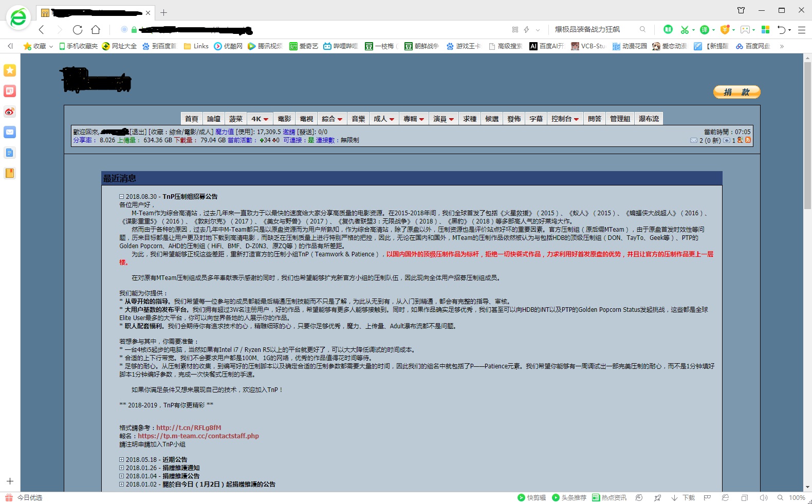Open 热点资讯 in bottom bar
The width and height of the screenshot is (812, 504).
point(610,498)
